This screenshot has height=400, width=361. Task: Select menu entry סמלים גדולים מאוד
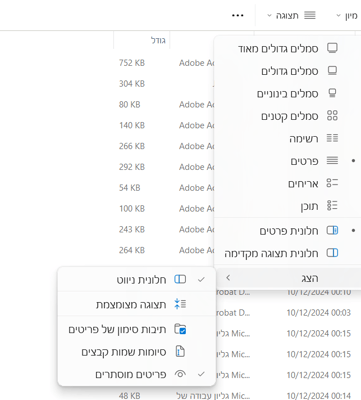(278, 49)
